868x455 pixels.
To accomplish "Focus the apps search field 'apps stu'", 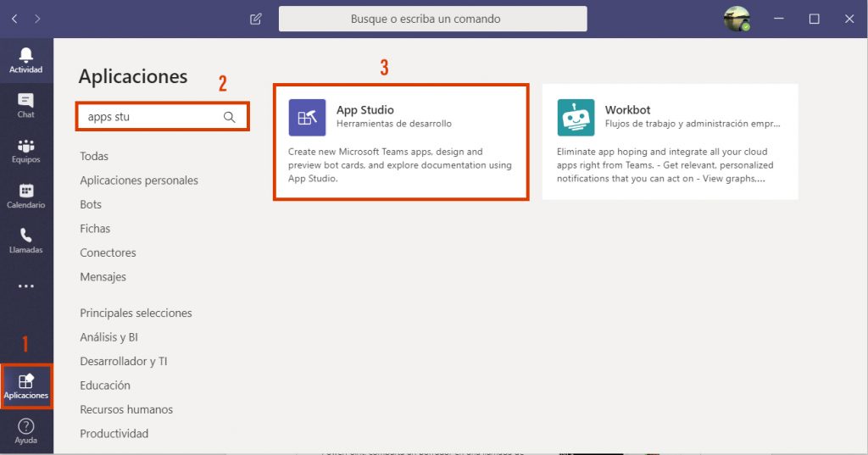I will tap(162, 117).
